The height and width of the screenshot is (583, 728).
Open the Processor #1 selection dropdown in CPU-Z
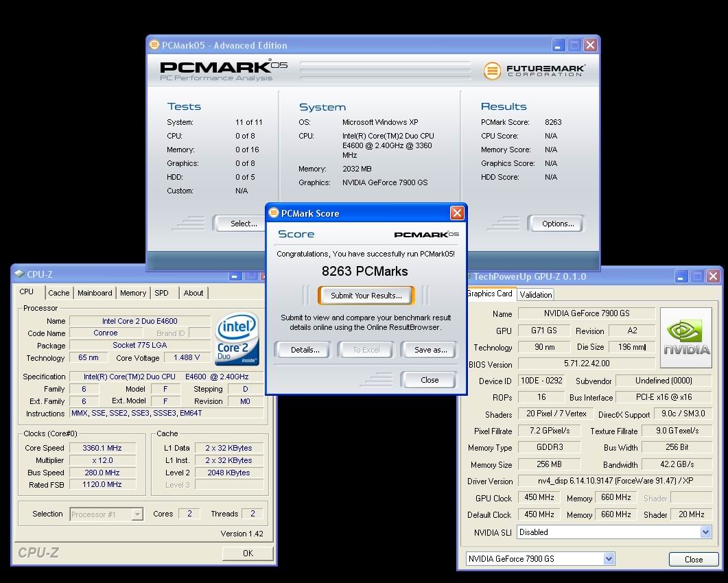coord(137,514)
